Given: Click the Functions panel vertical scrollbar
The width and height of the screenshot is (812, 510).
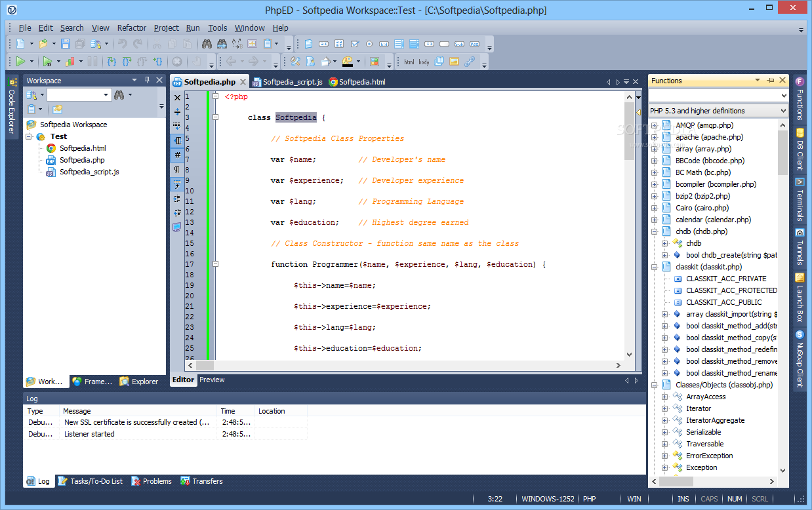Looking at the screenshot, I should point(783,296).
